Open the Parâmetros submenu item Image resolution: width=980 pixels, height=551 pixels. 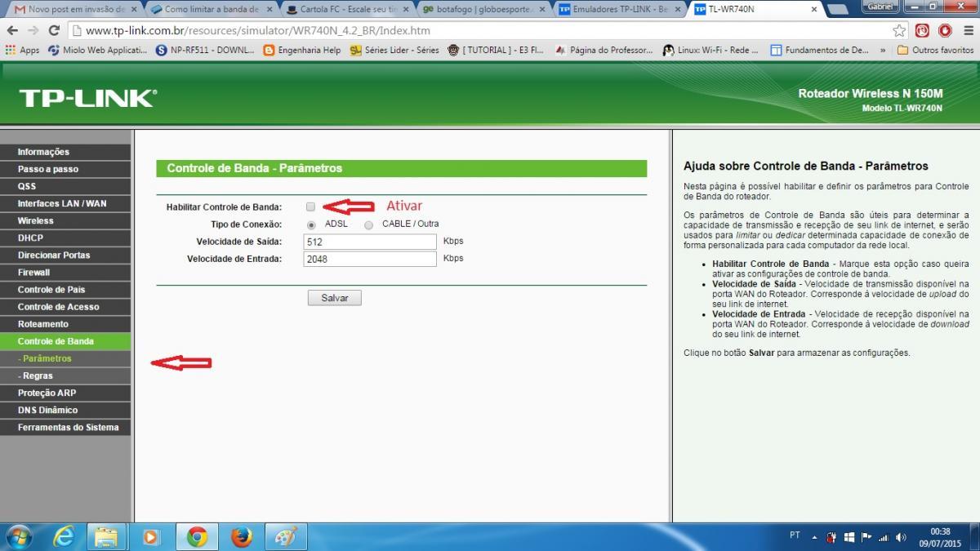[65, 358]
